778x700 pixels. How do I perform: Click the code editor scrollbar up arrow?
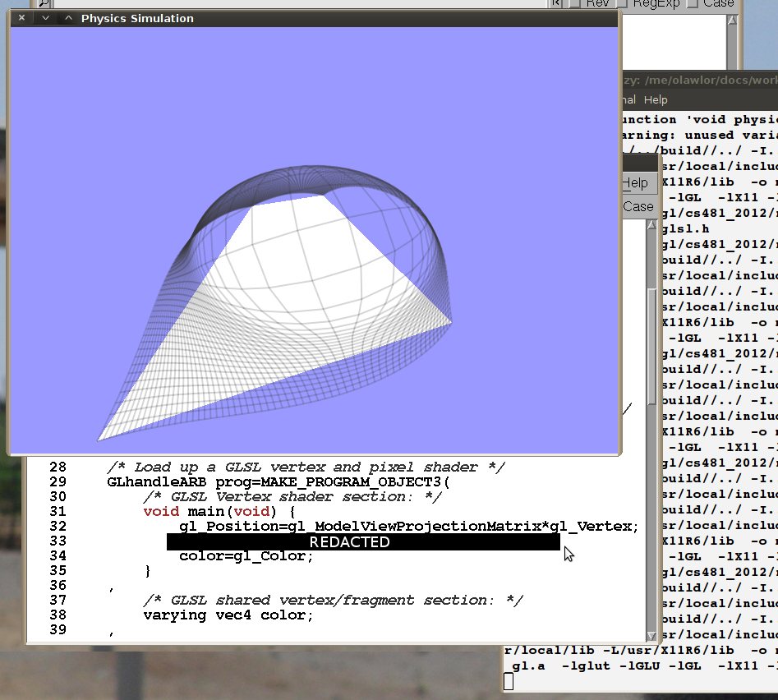click(651, 225)
